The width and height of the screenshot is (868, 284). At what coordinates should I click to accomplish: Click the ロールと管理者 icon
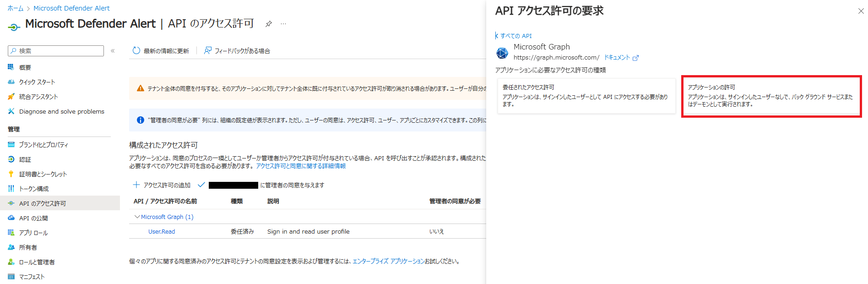[11, 262]
